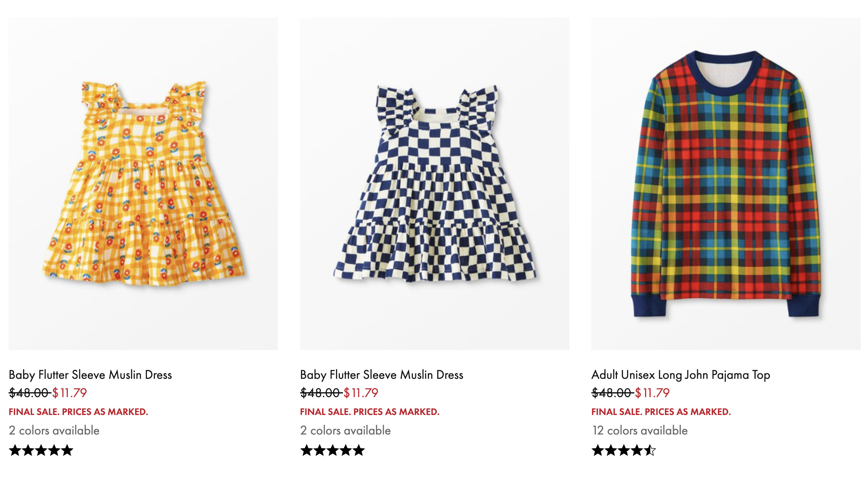This screenshot has width=863, height=504.
Task: Click the $11.79 sale price of the pajama top
Action: pyautogui.click(x=652, y=393)
